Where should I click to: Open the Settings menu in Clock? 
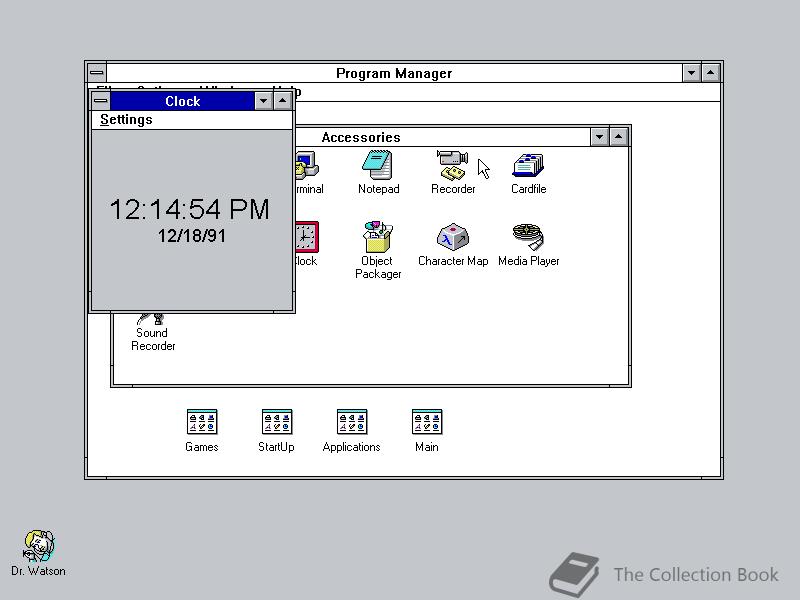pos(126,119)
